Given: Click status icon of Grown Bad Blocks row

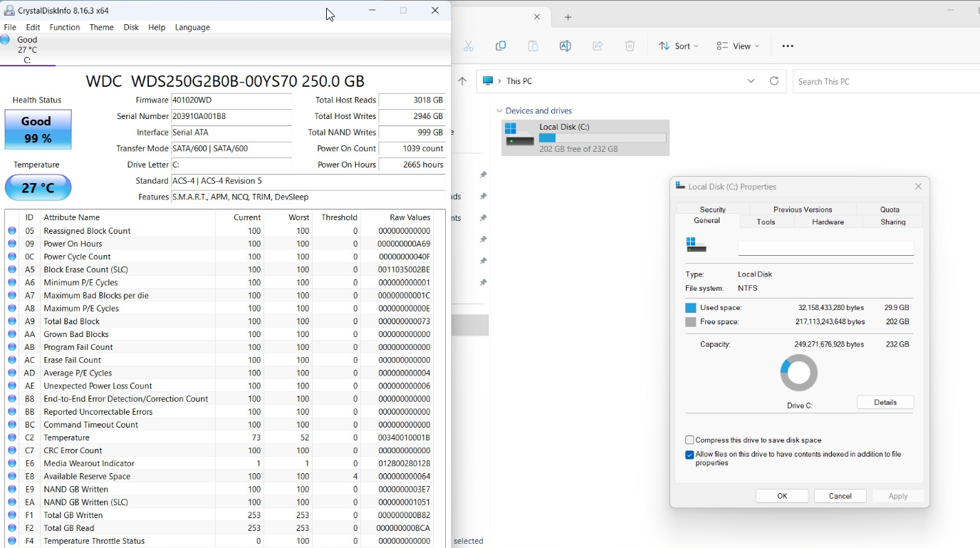Looking at the screenshot, I should (12, 334).
